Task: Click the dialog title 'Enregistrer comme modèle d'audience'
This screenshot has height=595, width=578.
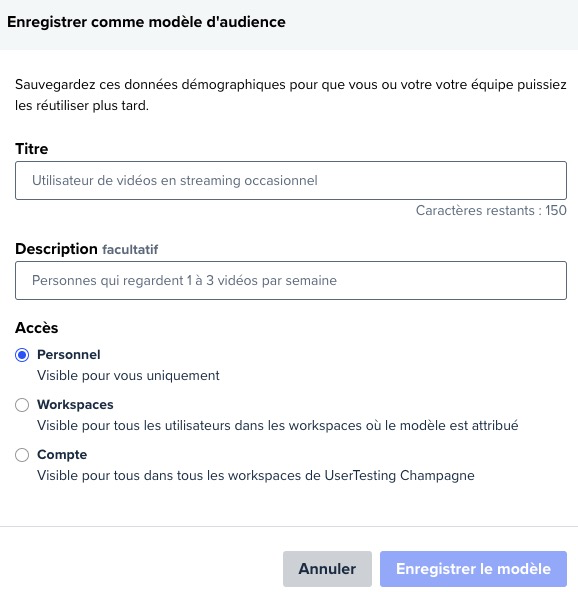Action: 146,22
